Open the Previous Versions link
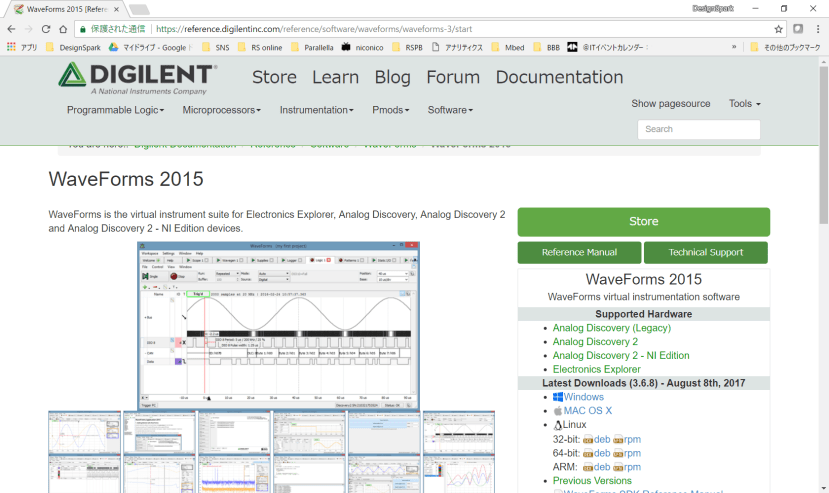Viewport: 829px width, 493px height. (x=592, y=481)
